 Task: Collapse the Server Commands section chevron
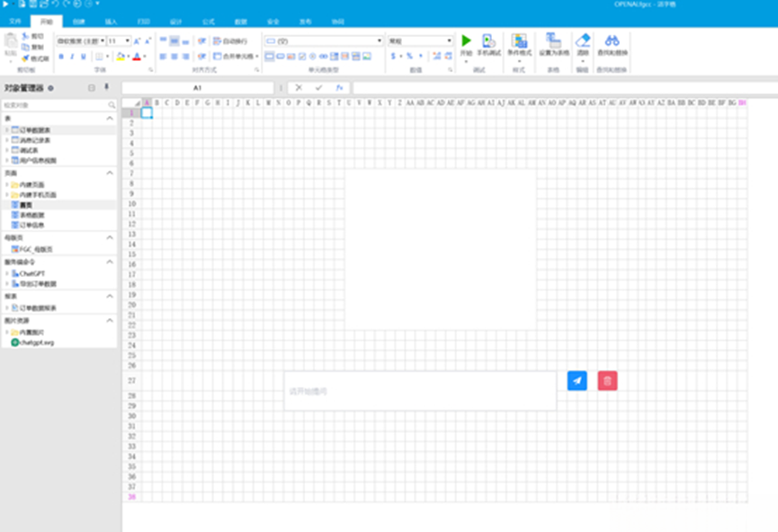pyautogui.click(x=110, y=262)
